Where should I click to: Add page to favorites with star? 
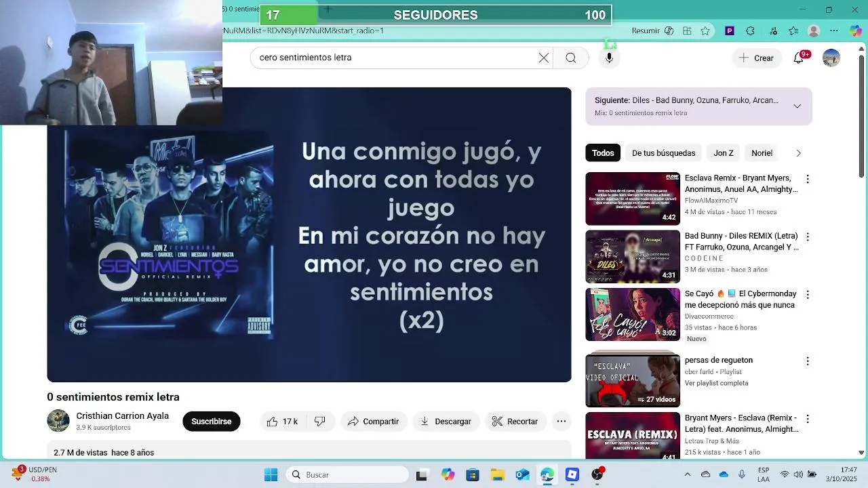point(705,30)
